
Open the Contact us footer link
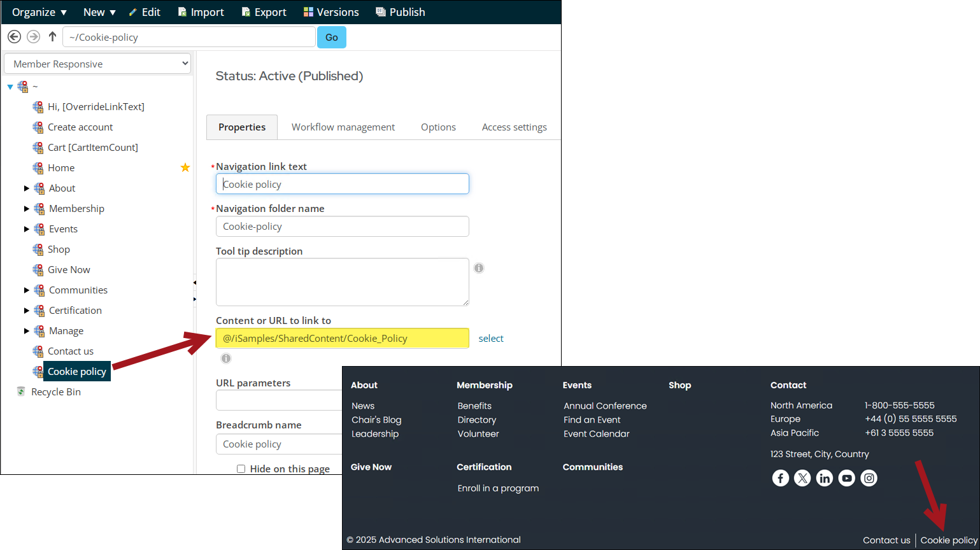tap(886, 540)
